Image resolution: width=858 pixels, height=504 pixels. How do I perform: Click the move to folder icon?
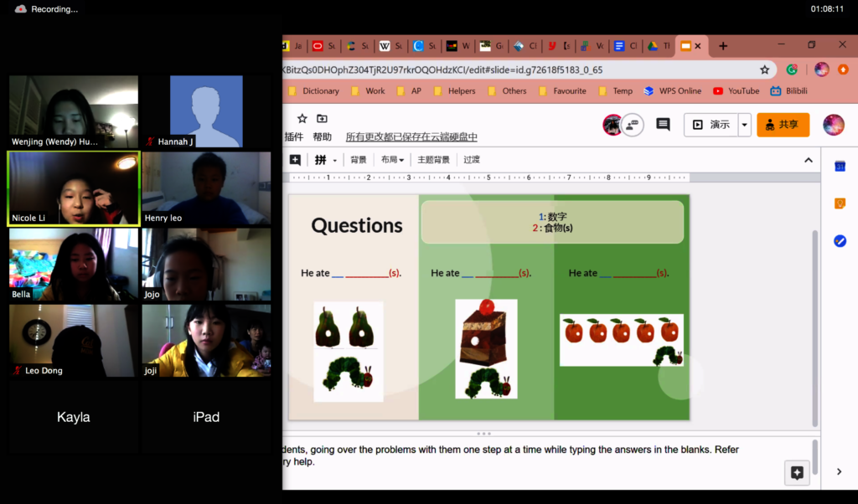[322, 119]
